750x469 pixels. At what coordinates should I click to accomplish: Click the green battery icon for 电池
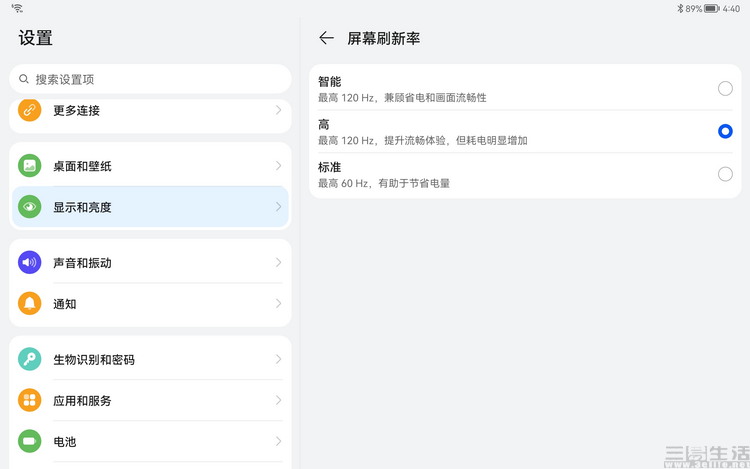[x=30, y=441]
